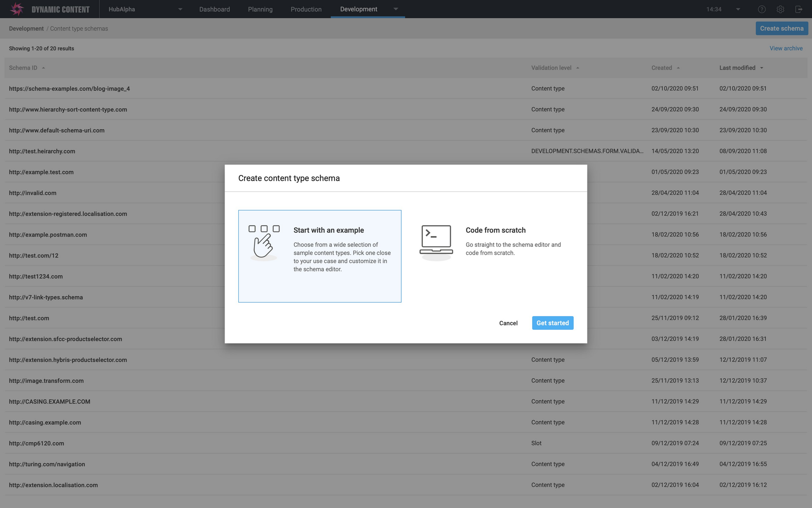The height and width of the screenshot is (508, 812).
Task: Open the help question mark icon
Action: click(762, 9)
